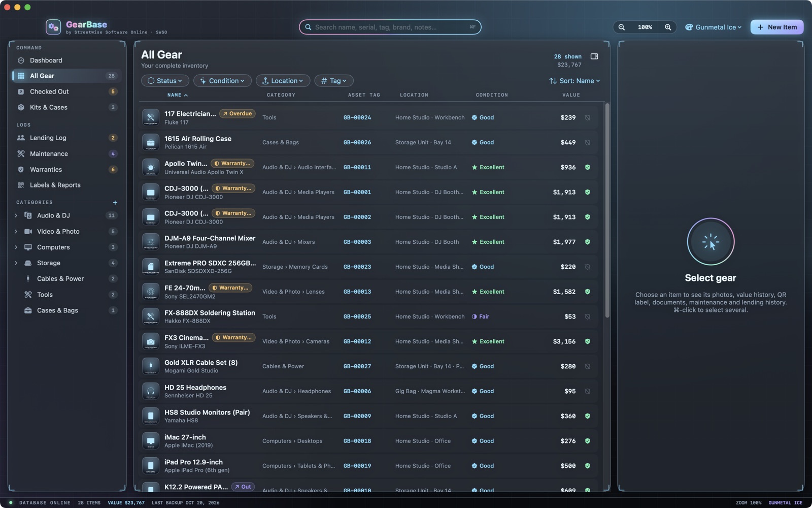
Task: Click the zoom in magnifier icon
Action: [x=668, y=27]
